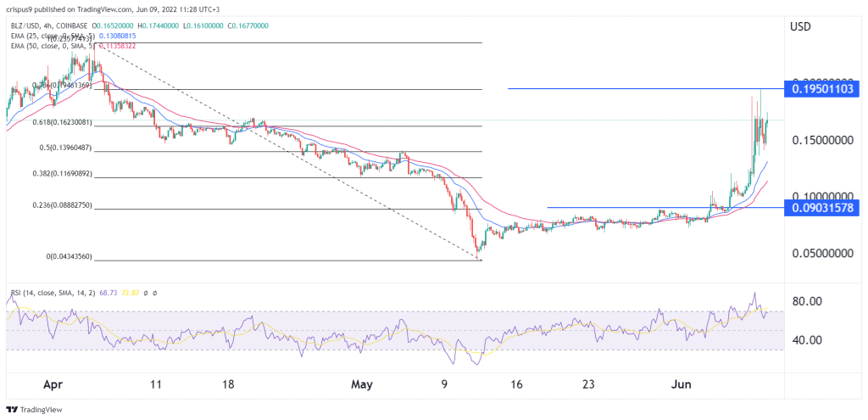868x420 pixels.
Task: Click the 0.618(0.16230081) Fibonacci level label
Action: point(62,122)
